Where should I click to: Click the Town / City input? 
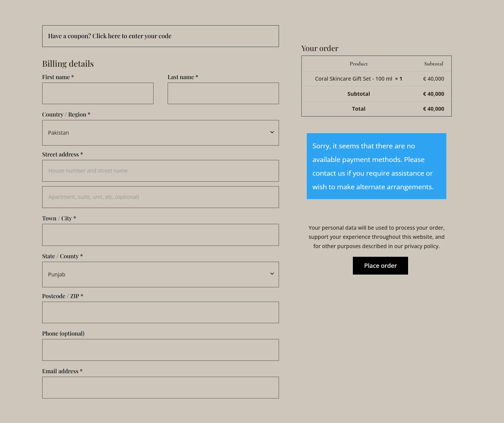click(x=160, y=235)
